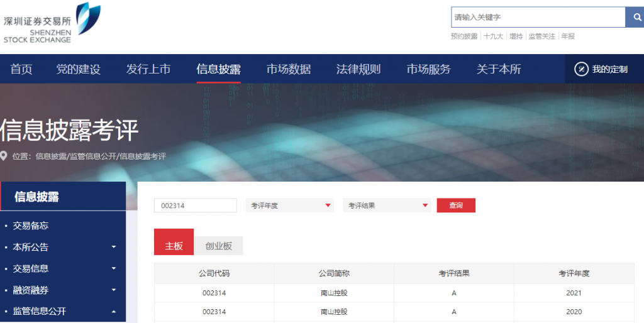
Task: Click the keyword search input field
Action: 538,17
